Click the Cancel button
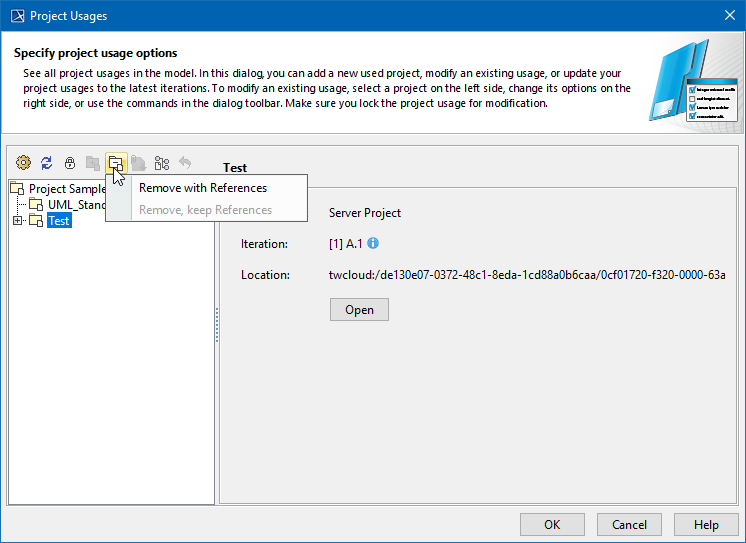The height and width of the screenshot is (543, 746). [x=629, y=524]
